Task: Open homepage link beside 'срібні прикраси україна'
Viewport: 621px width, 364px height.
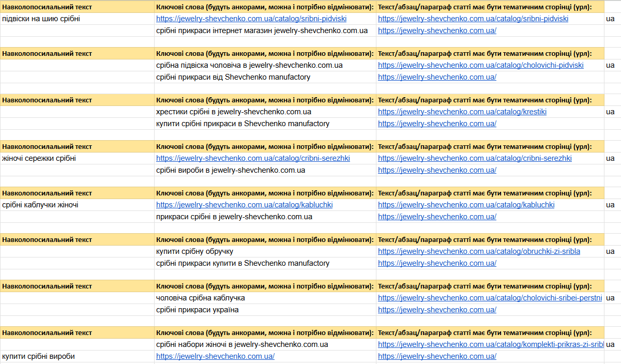Action: coord(437,310)
